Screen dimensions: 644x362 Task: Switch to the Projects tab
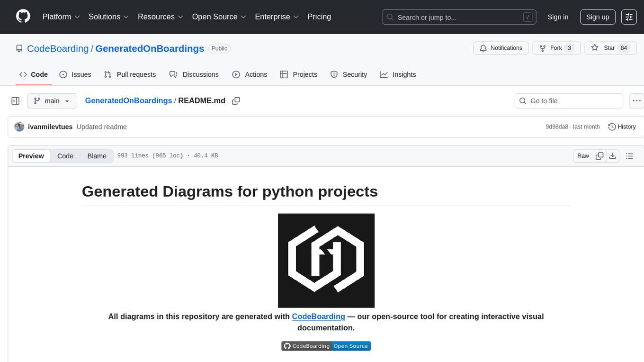click(x=298, y=74)
